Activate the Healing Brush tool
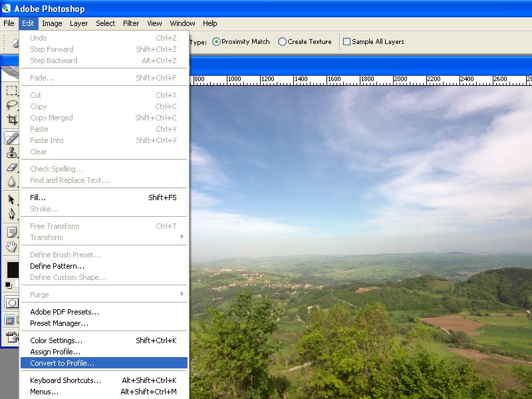Viewport: 532px width, 399px height. click(11, 138)
